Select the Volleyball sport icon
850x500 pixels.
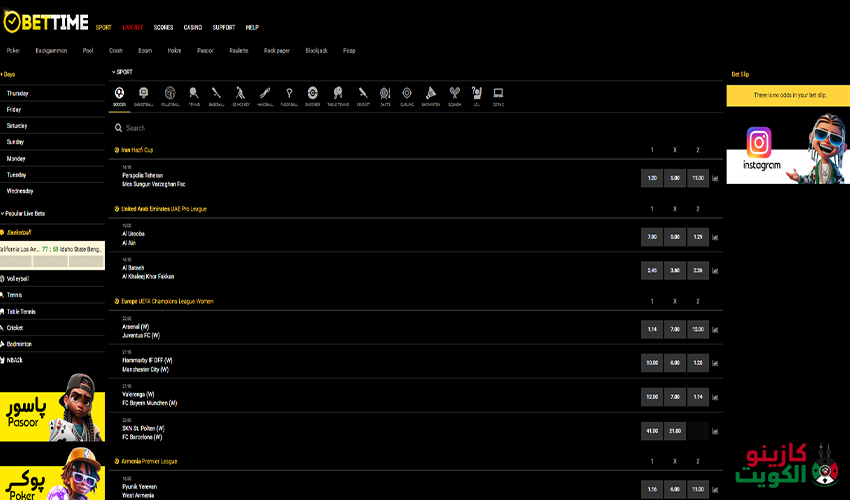(170, 95)
